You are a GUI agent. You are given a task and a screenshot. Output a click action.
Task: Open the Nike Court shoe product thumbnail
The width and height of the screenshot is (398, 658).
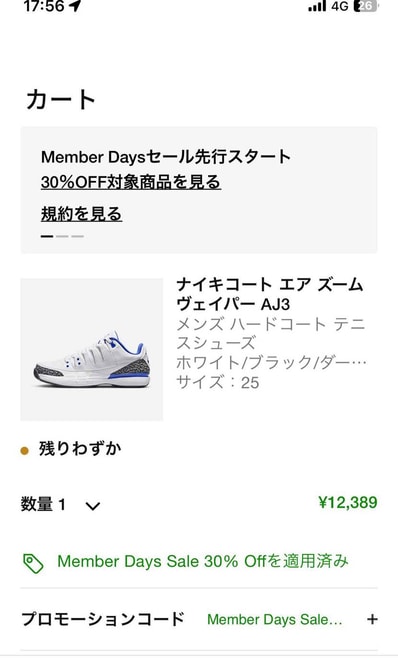pyautogui.click(x=92, y=350)
